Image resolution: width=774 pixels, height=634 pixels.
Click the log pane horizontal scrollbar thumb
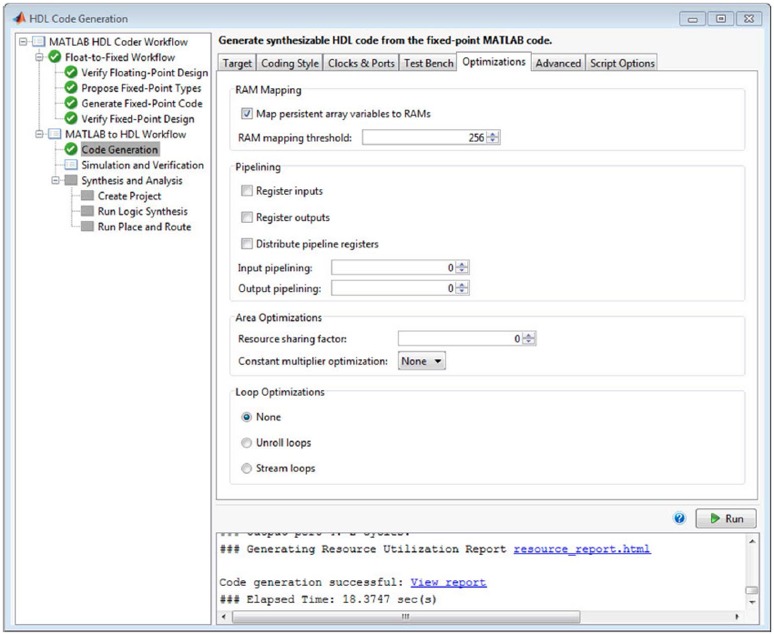coord(406,616)
